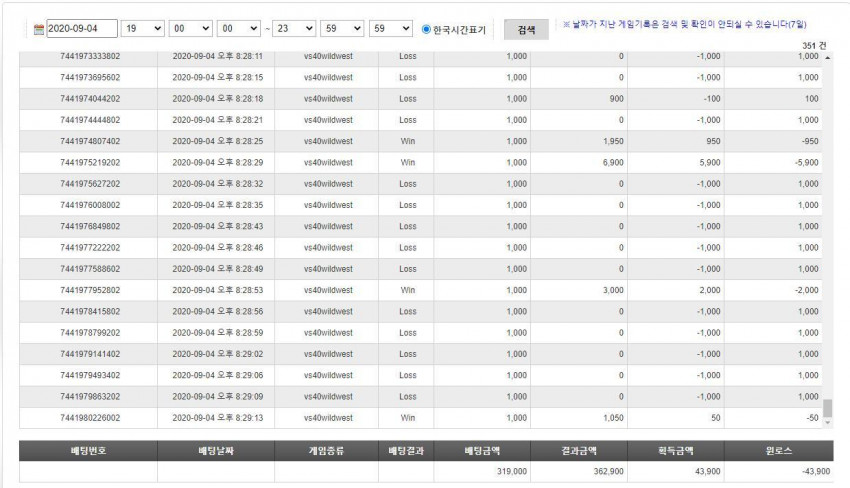850x488 pixels.
Task: Click the win-loss value -2,000
Action: [807, 290]
